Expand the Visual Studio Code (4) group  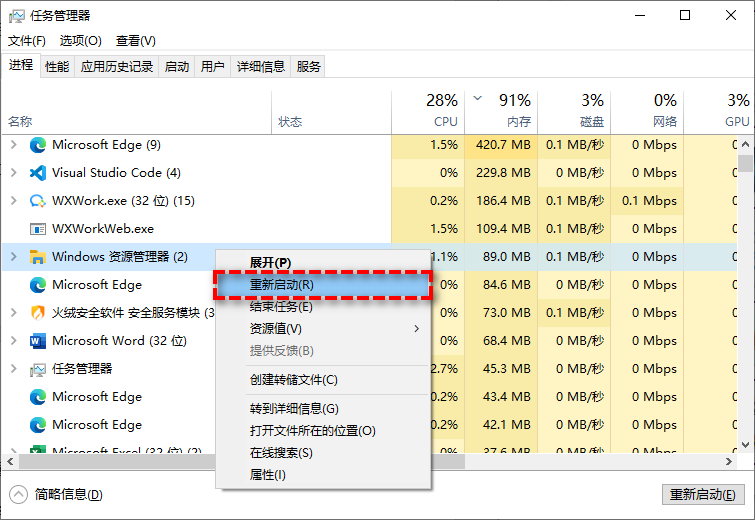click(13, 172)
